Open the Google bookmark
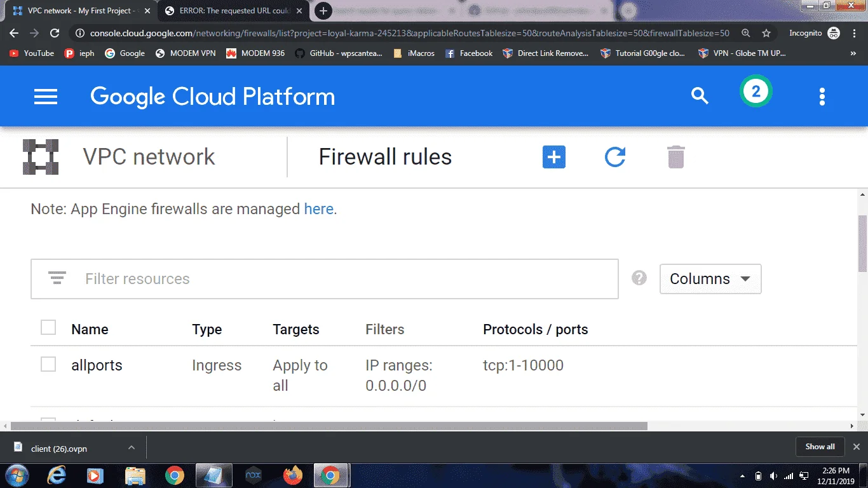 pyautogui.click(x=125, y=53)
